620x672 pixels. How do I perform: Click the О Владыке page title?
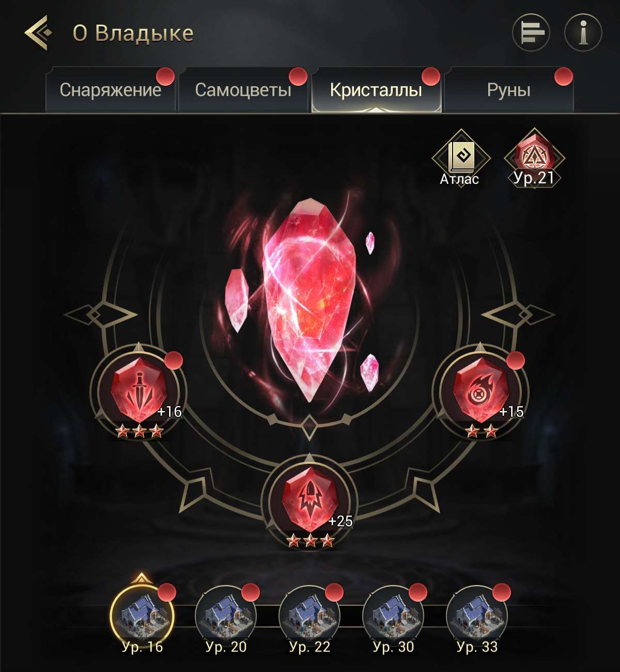point(133,34)
